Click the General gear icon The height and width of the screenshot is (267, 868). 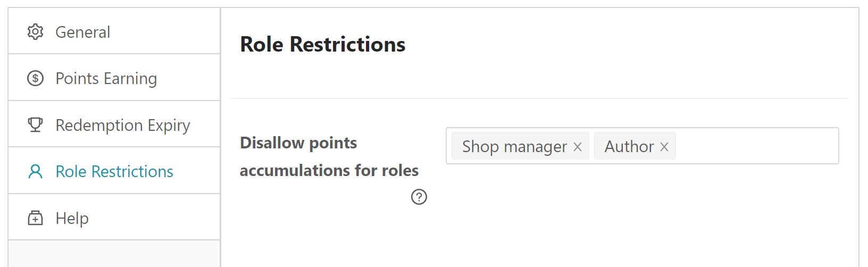coord(35,32)
